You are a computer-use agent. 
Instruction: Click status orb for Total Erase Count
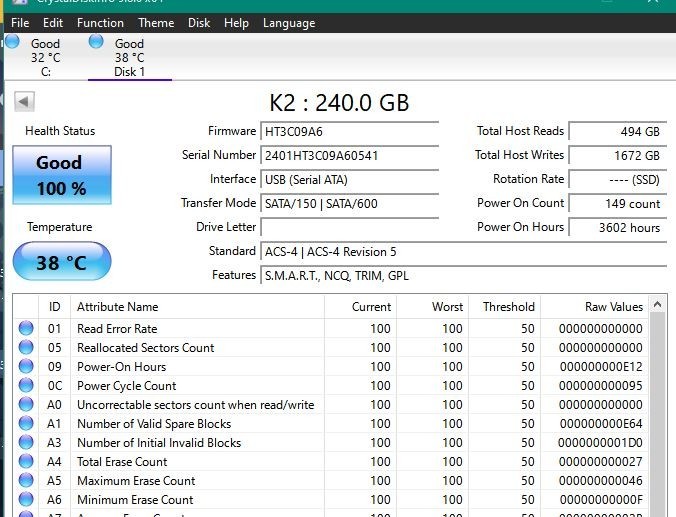click(x=26, y=461)
